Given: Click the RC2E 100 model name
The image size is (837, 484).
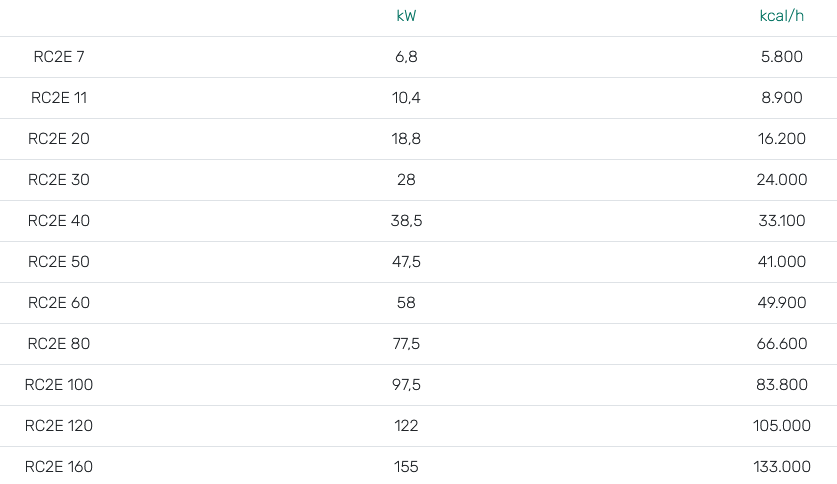Looking at the screenshot, I should 59,385.
